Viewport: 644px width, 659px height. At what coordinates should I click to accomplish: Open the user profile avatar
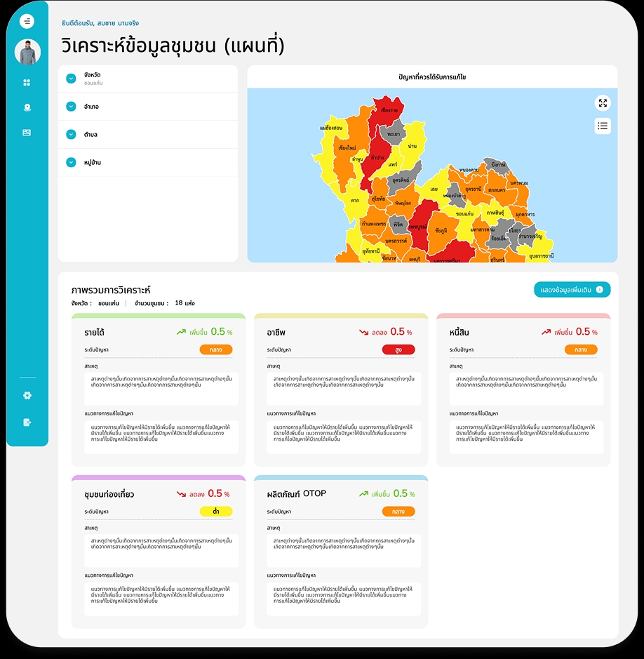(x=27, y=52)
